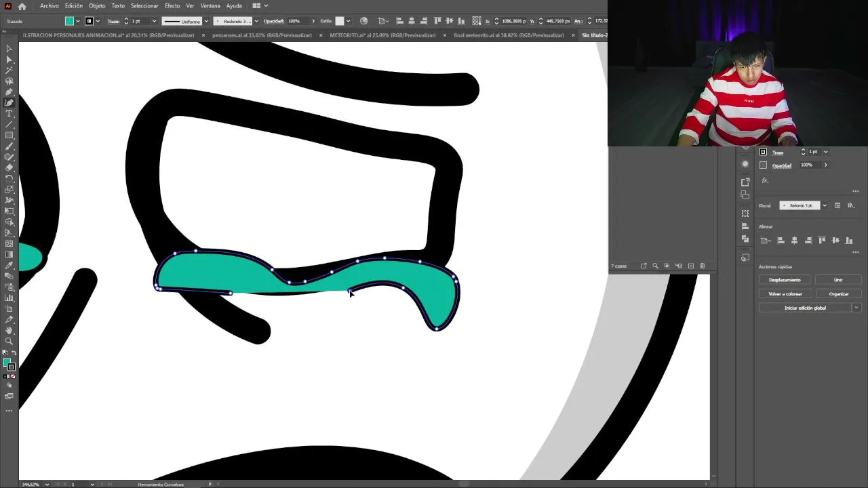Select the Zoom magnifier tool
The image size is (868, 488).
point(9,342)
